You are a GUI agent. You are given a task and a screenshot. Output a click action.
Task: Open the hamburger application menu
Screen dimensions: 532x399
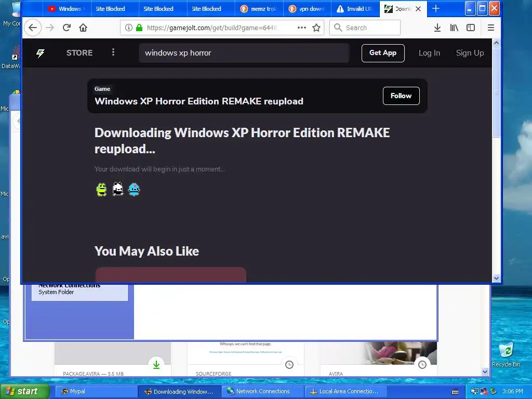tap(490, 28)
